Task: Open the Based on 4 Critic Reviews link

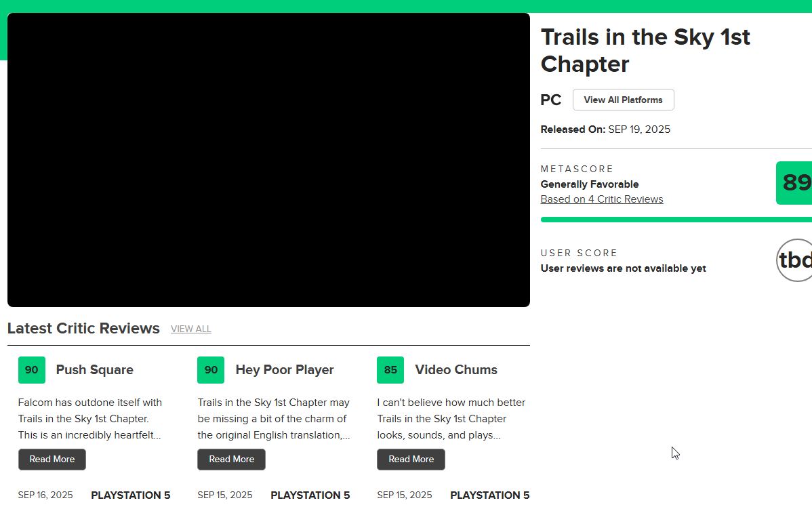Action: 602,199
